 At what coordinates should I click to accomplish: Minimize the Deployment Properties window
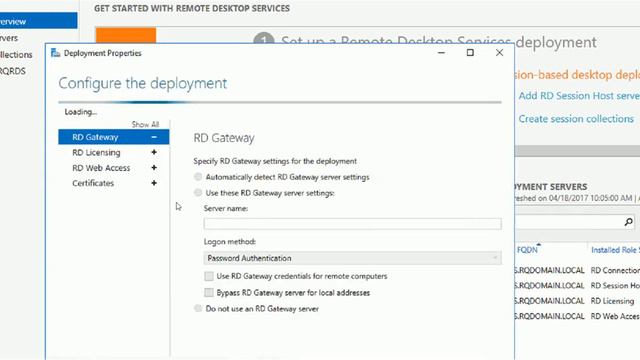click(x=441, y=53)
